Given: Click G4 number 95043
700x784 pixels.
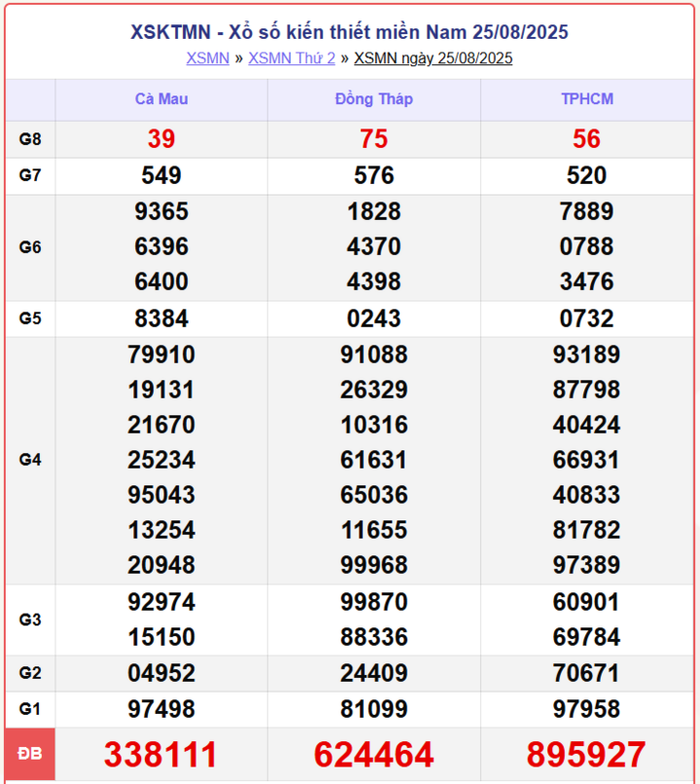Looking at the screenshot, I should tap(161, 495).
